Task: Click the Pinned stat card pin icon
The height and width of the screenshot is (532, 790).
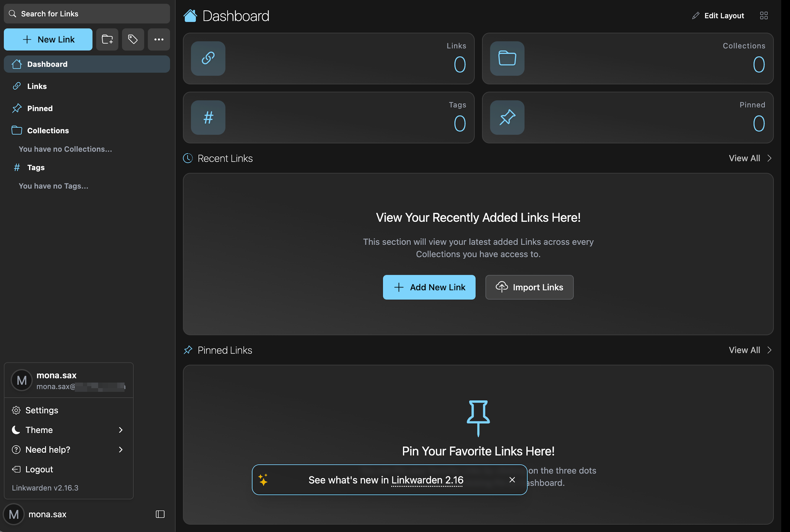Action: (507, 117)
